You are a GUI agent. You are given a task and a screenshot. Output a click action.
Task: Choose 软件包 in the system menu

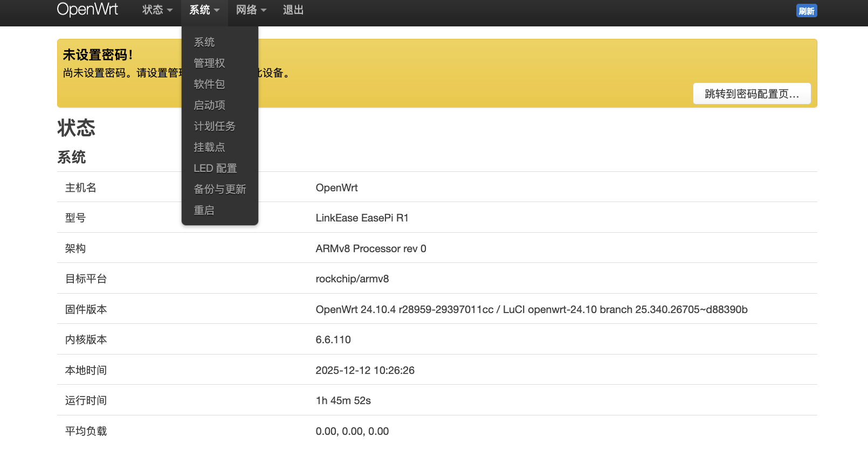pos(209,84)
